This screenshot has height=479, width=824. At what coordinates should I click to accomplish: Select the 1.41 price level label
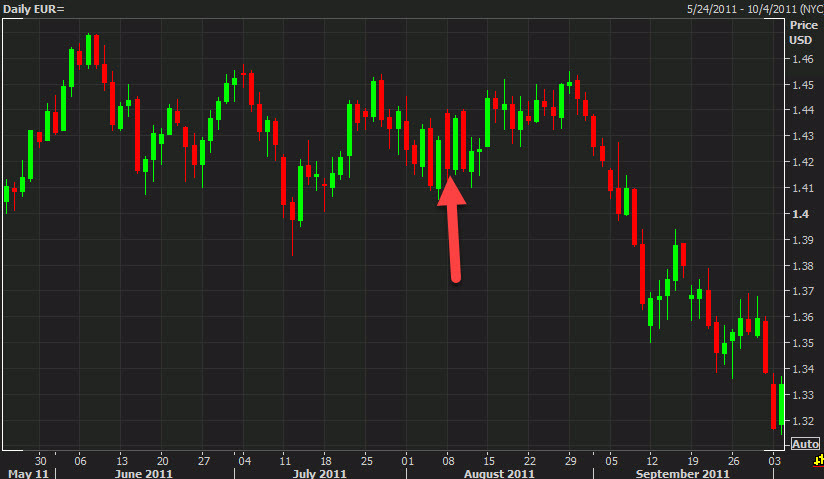point(803,188)
